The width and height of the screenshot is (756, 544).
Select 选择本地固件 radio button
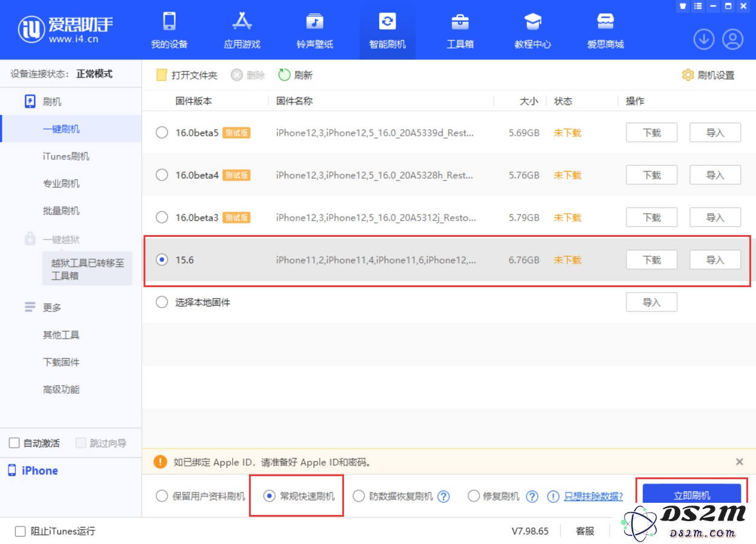click(x=162, y=302)
